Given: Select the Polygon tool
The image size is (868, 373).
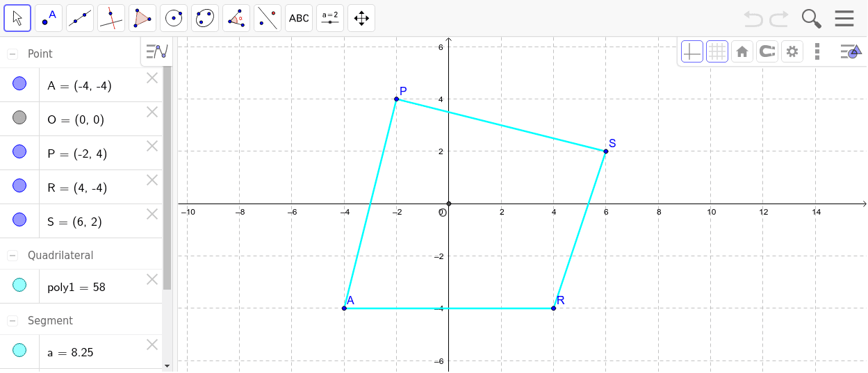Looking at the screenshot, I should pyautogui.click(x=142, y=18).
